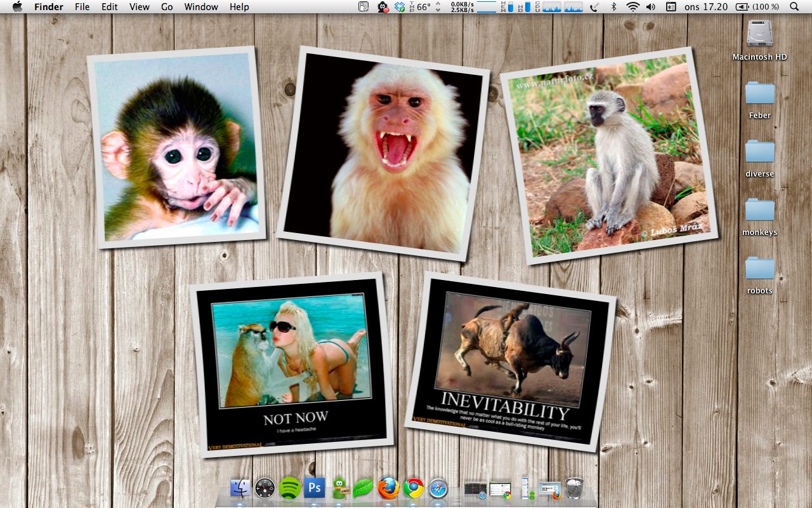Image resolution: width=812 pixels, height=508 pixels.
Task: Open the Go menu
Action: pos(167,7)
